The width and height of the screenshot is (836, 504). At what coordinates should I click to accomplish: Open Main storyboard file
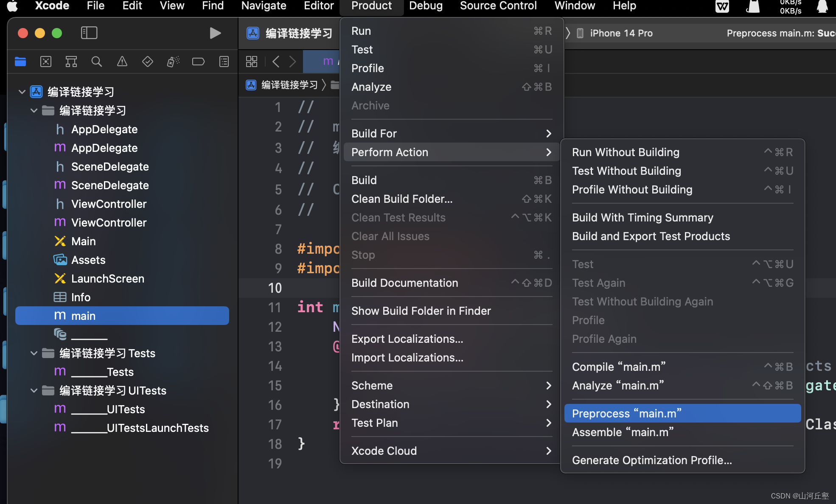pos(122,241)
